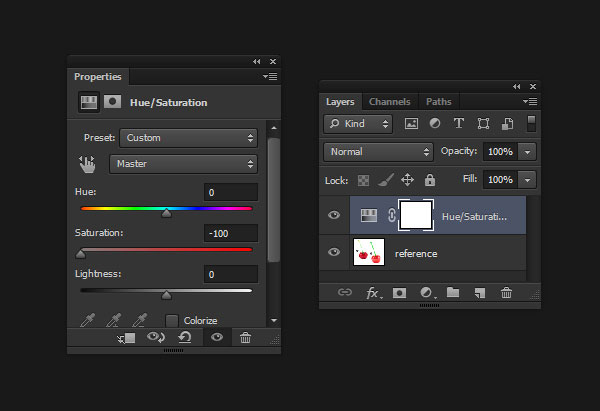Switch to the Masks icon in Properties

pos(112,102)
